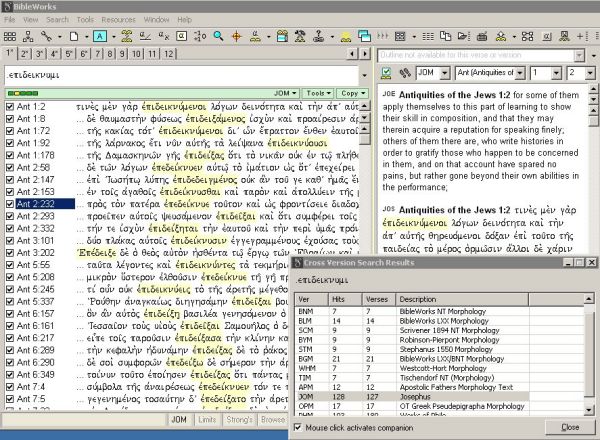This screenshot has width=600, height=440.
Task: Click the green and yellow scrolls compare icon
Action: pos(127,36)
